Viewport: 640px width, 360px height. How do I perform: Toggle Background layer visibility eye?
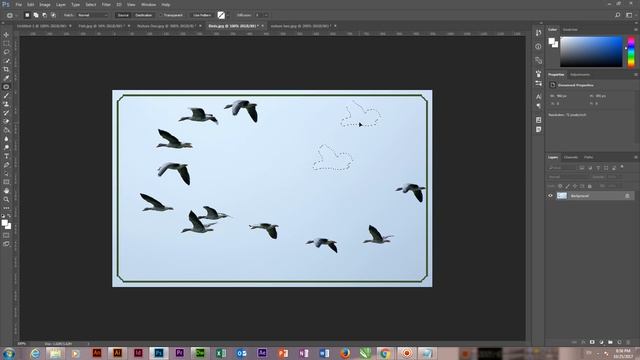pos(550,196)
